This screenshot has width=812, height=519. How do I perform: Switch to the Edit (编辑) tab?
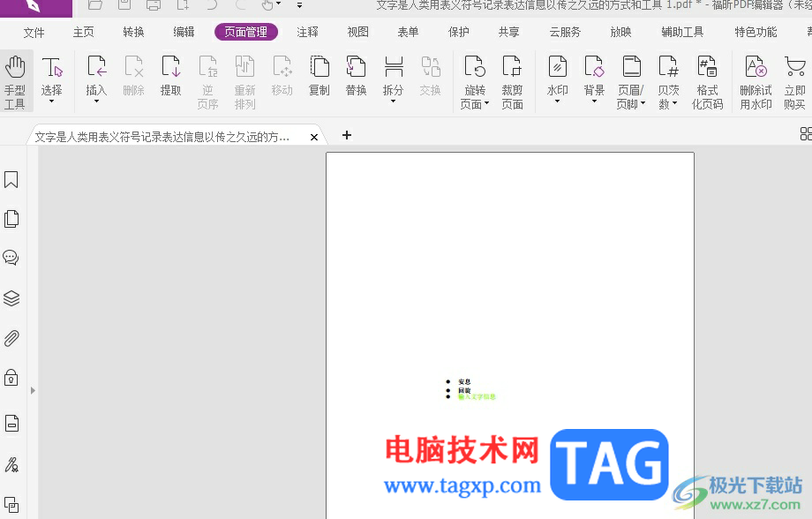click(184, 32)
